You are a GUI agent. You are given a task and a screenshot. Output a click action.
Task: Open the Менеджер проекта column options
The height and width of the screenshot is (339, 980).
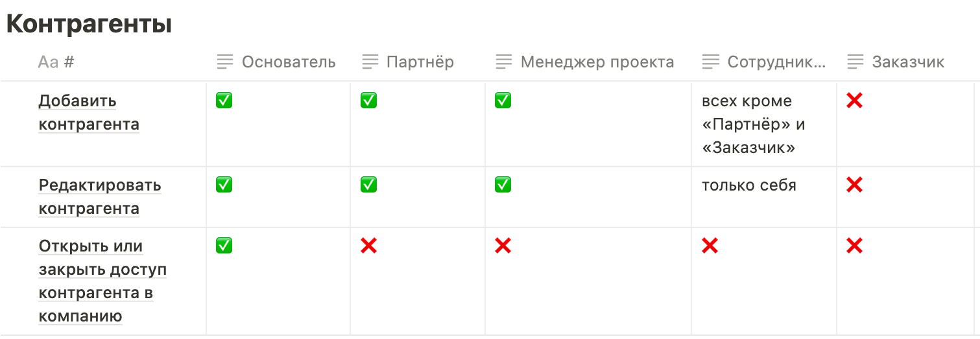[597, 62]
